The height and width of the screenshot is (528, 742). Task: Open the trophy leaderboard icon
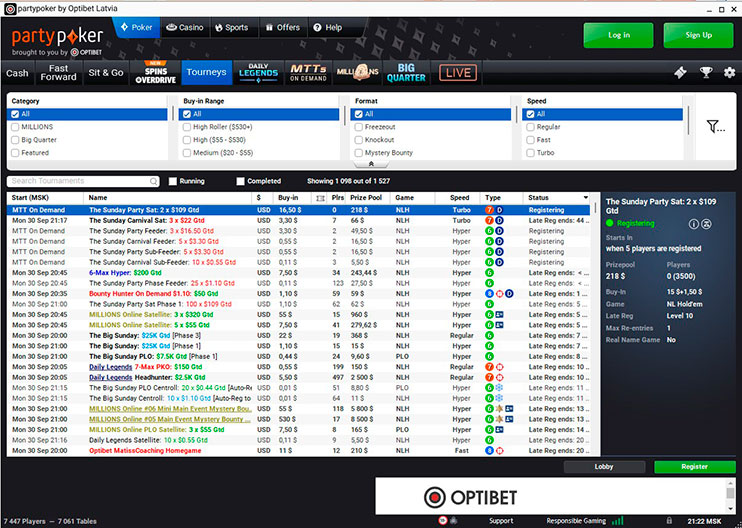(706, 72)
